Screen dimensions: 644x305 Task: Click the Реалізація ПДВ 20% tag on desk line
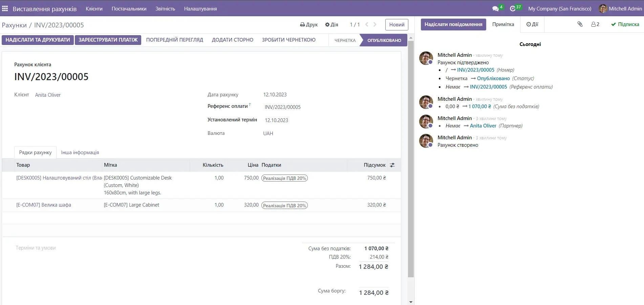[x=284, y=178]
